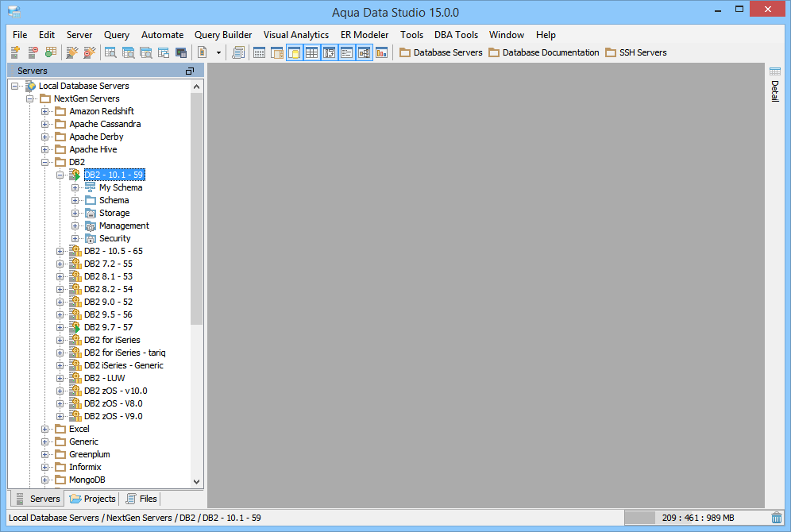Click the Servers panel float/undock icon

tap(190, 71)
